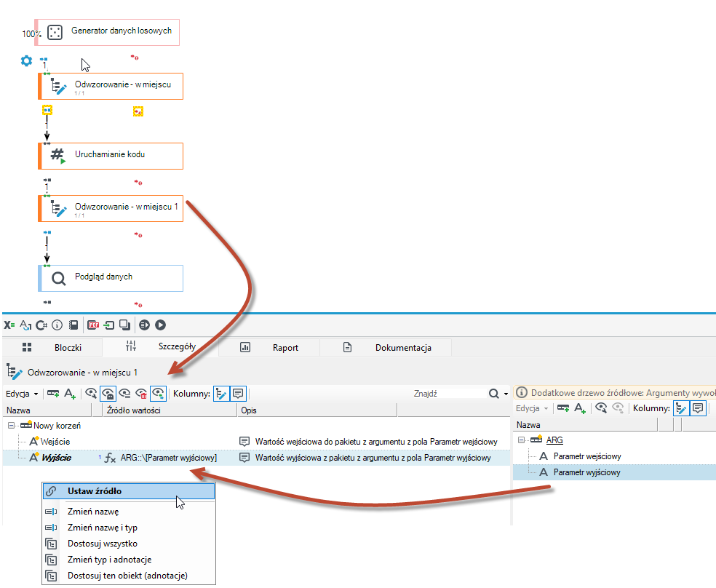Choose Dostosuj ten obiekt (adnotacje) from context menu
716x588 pixels.
tap(129, 576)
